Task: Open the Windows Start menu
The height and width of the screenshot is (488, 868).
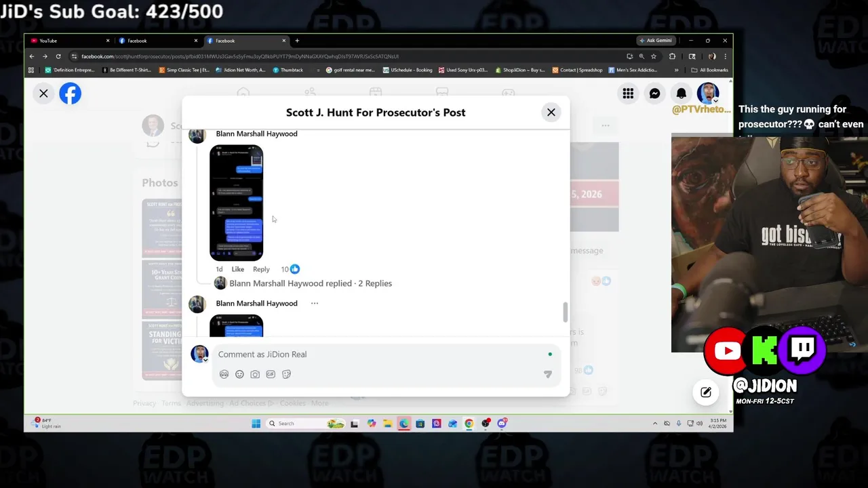Action: (x=256, y=424)
